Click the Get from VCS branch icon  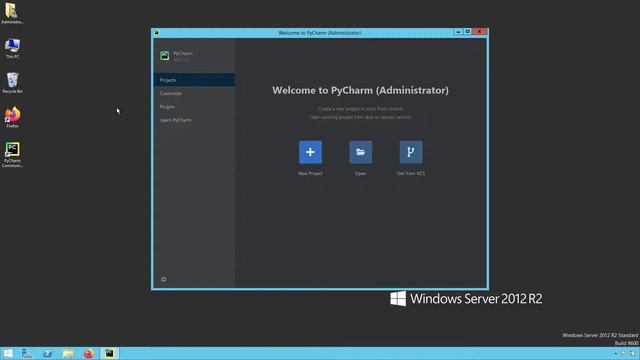411,152
